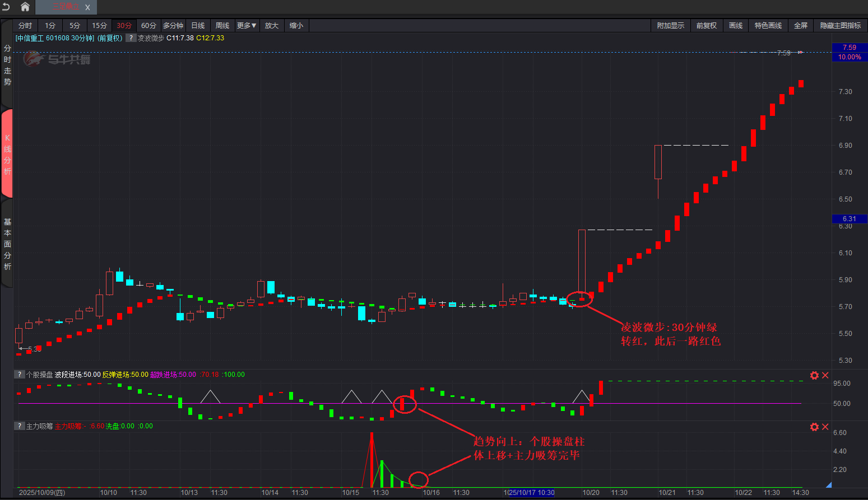Click the back arrow icon
The height and width of the screenshot is (500, 868).
(x=6, y=7)
